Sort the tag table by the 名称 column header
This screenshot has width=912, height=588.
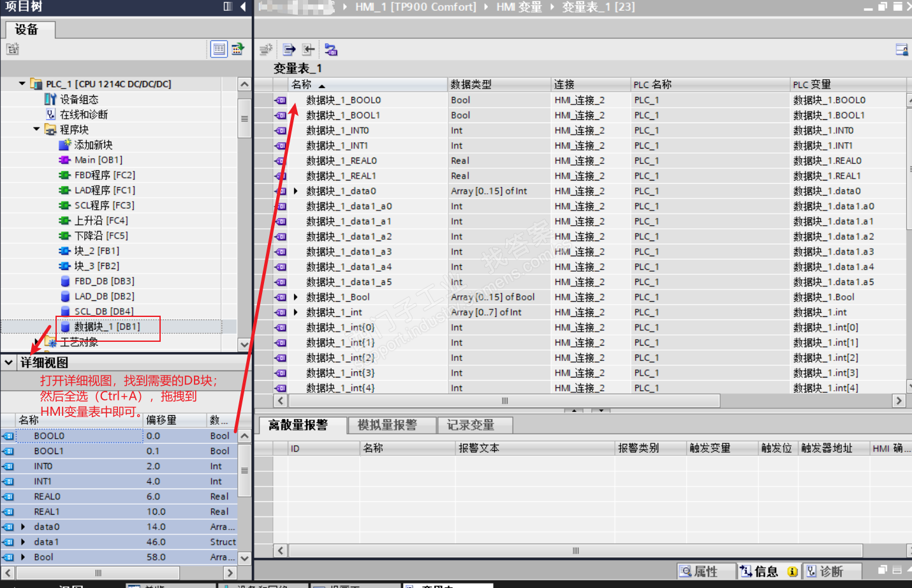368,85
